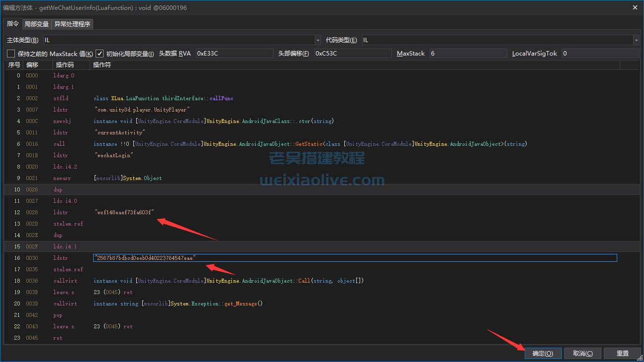Close the method body editor dialog

click(x=635, y=7)
